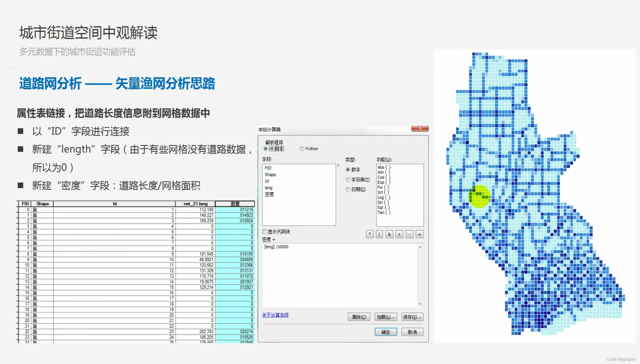This screenshot has width=640, height=364.
Task: Click the fishnet grid map image
Action: [535, 196]
